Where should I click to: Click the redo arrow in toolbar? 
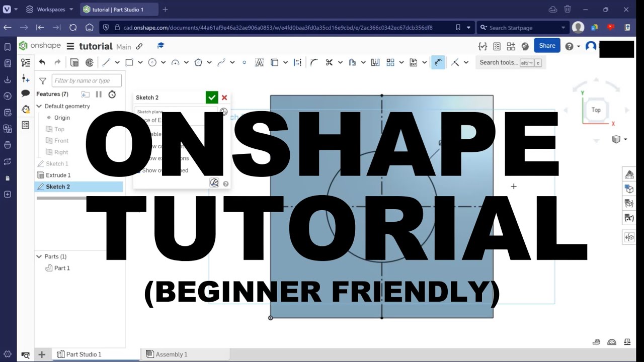57,62
